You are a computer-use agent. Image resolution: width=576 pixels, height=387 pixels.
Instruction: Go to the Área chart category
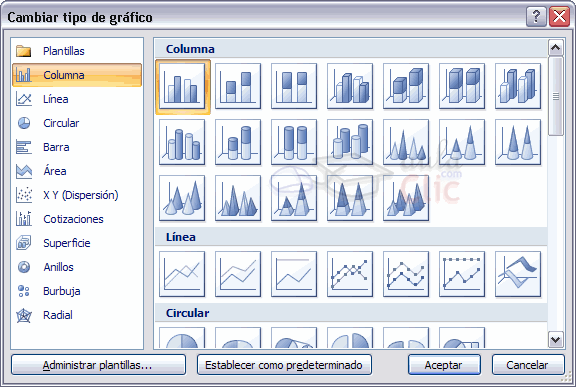click(77, 171)
